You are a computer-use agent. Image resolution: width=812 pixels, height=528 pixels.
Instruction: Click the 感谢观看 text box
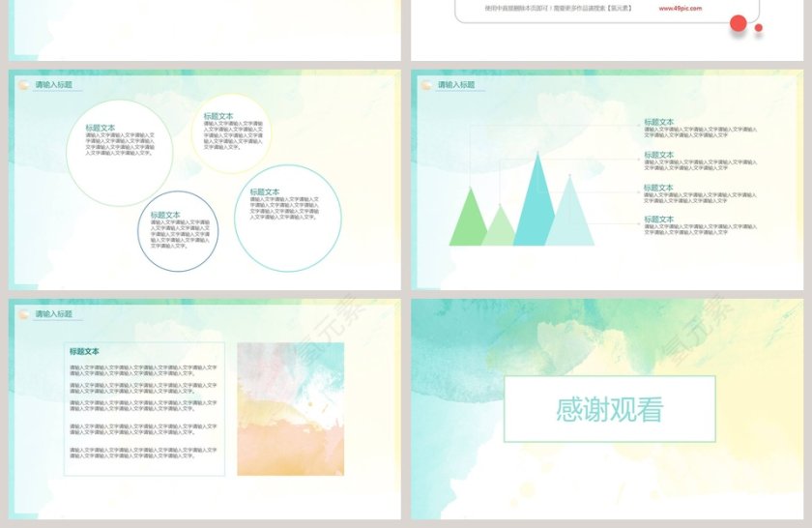(609, 409)
